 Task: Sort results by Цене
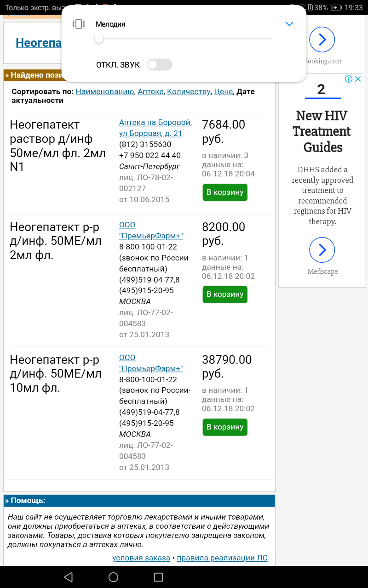(223, 91)
